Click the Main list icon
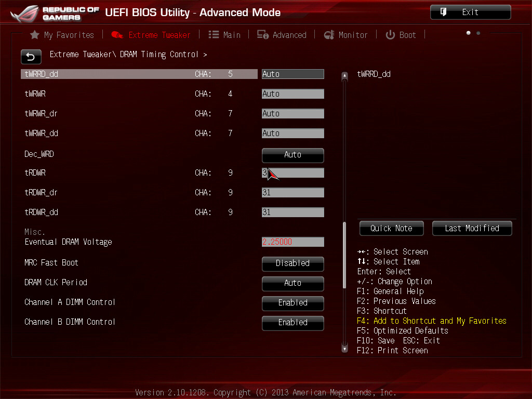Image resolution: width=532 pixels, height=399 pixels. click(x=214, y=35)
